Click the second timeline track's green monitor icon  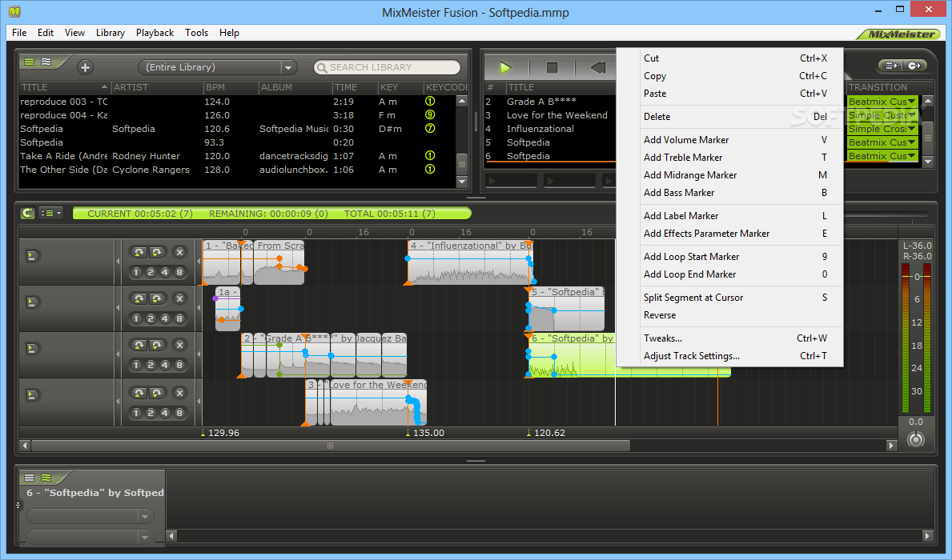(31, 302)
